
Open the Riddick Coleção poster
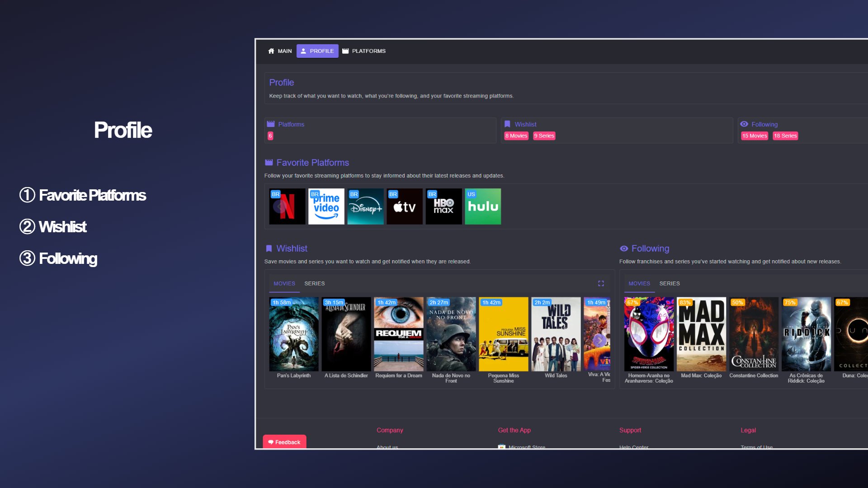coord(806,334)
